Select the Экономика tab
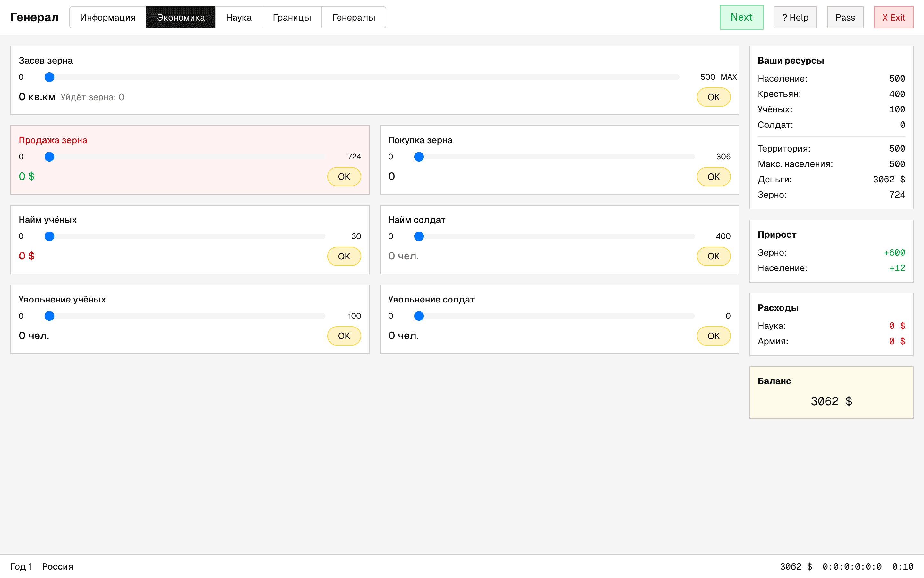Image resolution: width=924 pixels, height=578 pixels. [181, 17]
